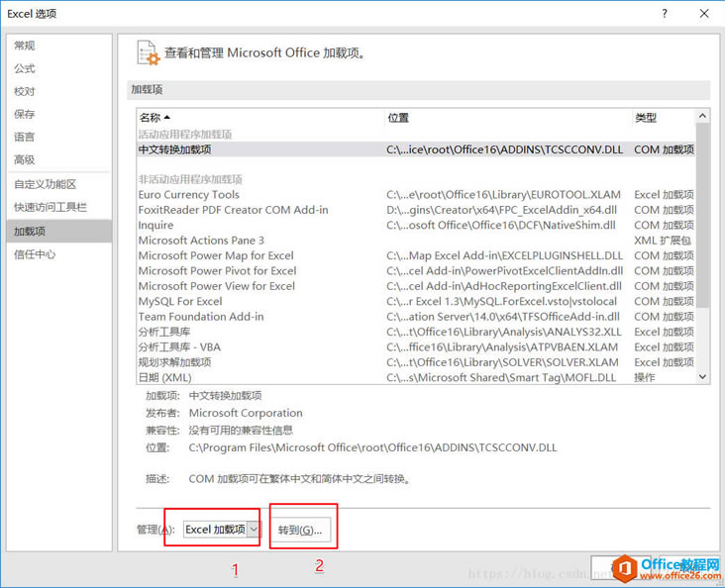This screenshot has height=588, width=725.
Task: Open the 高级 settings category
Action: click(x=59, y=159)
